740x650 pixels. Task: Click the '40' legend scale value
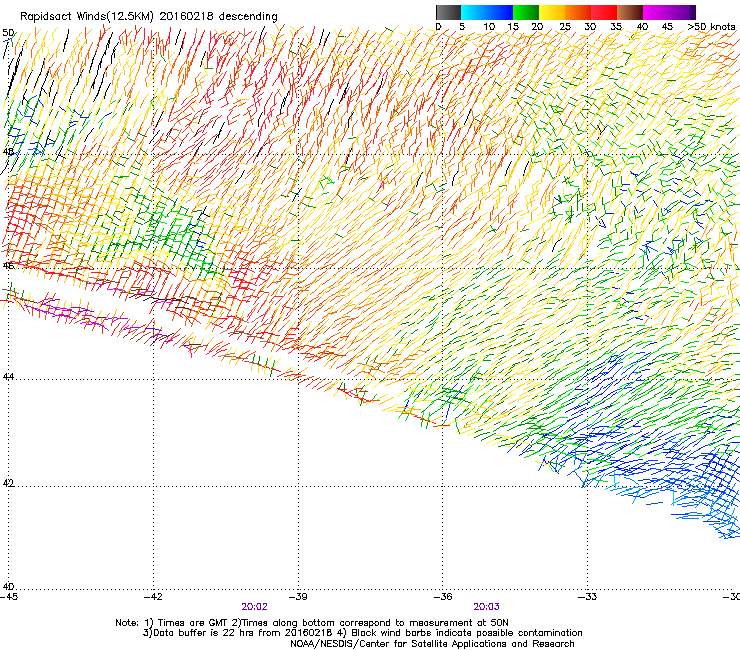pos(642,26)
